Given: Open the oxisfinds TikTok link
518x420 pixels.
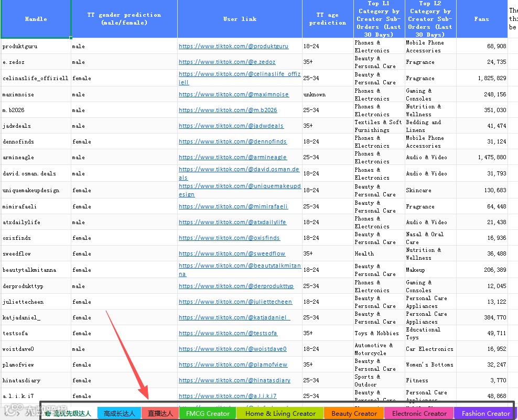Looking at the screenshot, I should 230,238.
